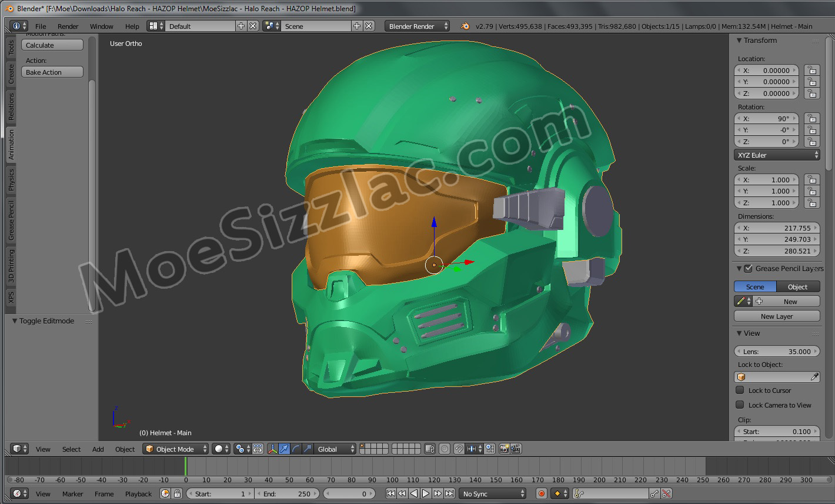The width and height of the screenshot is (835, 504).
Task: Open the Render menu
Action: click(x=68, y=26)
